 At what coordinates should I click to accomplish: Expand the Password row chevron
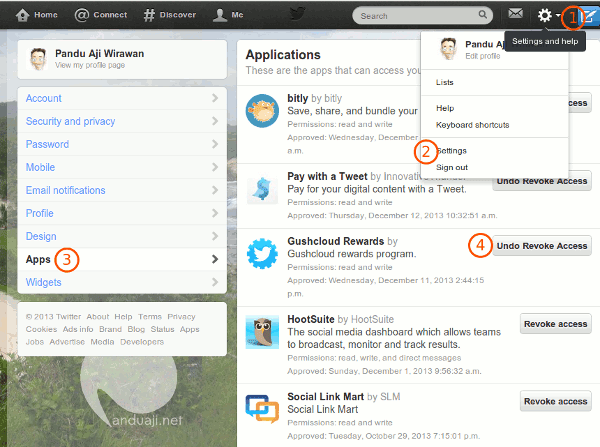click(x=215, y=144)
